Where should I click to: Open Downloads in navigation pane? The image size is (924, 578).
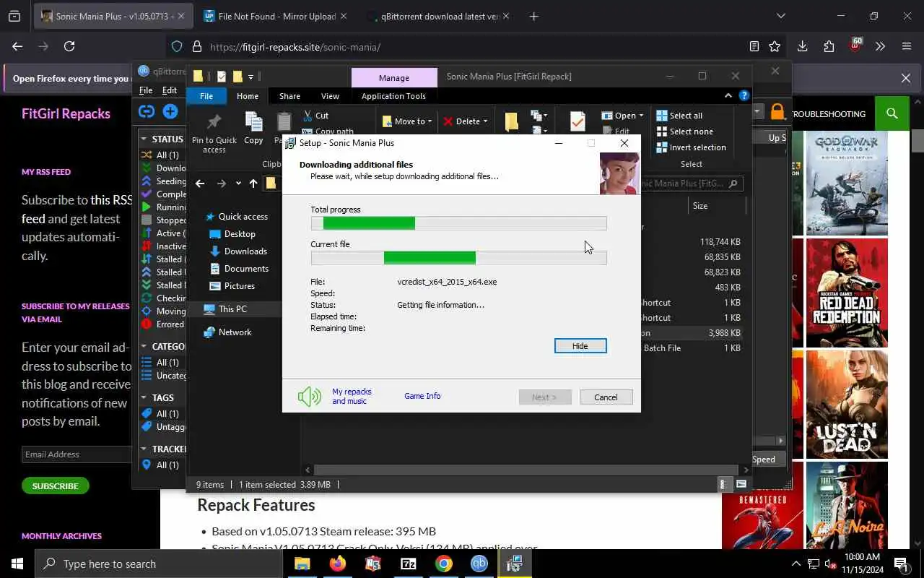coord(238,251)
